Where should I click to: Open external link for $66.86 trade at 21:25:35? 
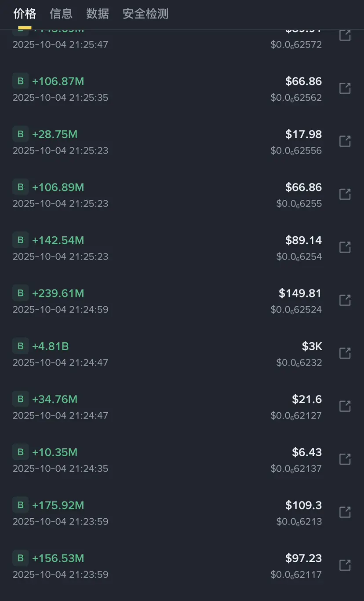tap(345, 88)
